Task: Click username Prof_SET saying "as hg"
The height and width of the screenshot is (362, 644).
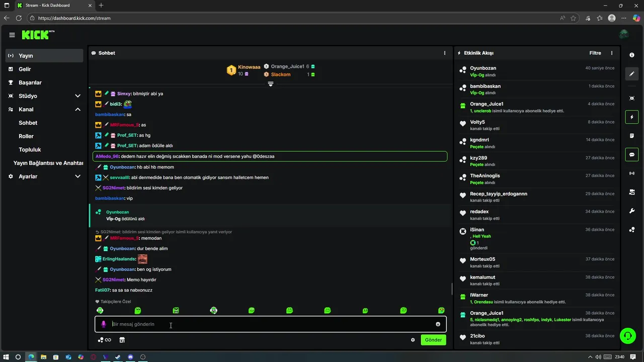Action: coord(127,135)
